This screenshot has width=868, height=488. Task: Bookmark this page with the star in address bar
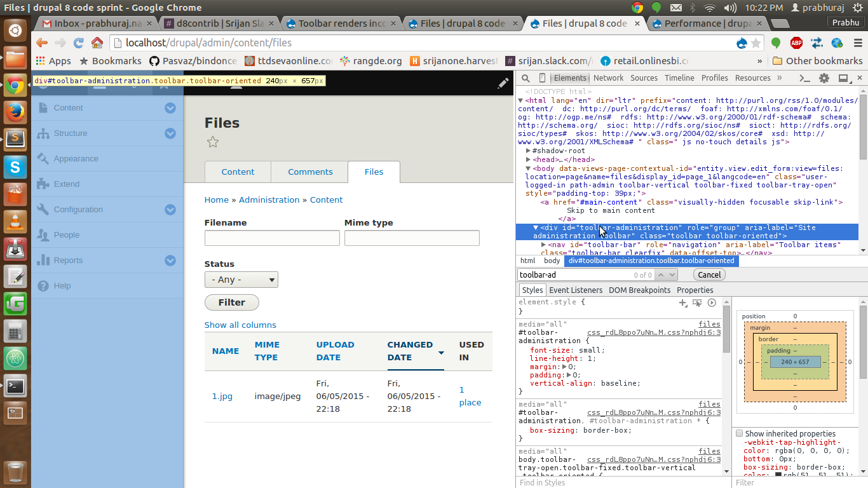[x=756, y=43]
